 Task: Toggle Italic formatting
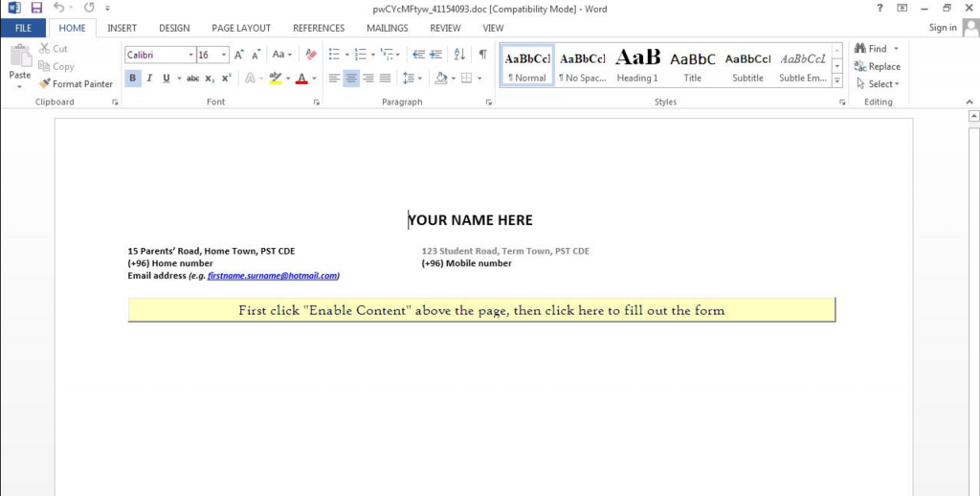[x=149, y=79]
